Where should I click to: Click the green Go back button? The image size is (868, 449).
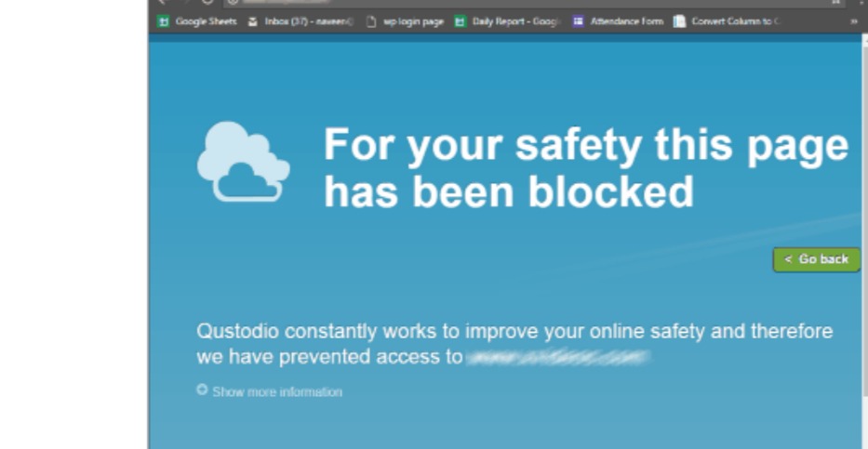pyautogui.click(x=817, y=259)
